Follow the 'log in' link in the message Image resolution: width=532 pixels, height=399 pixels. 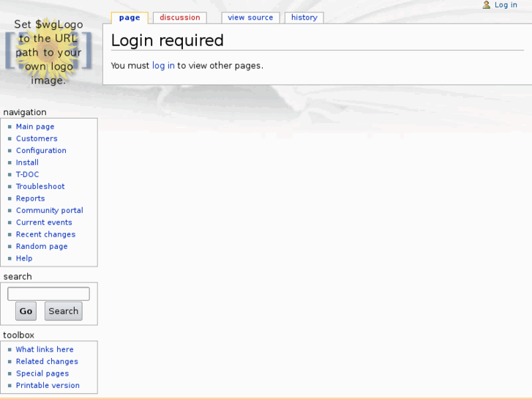pyautogui.click(x=163, y=66)
